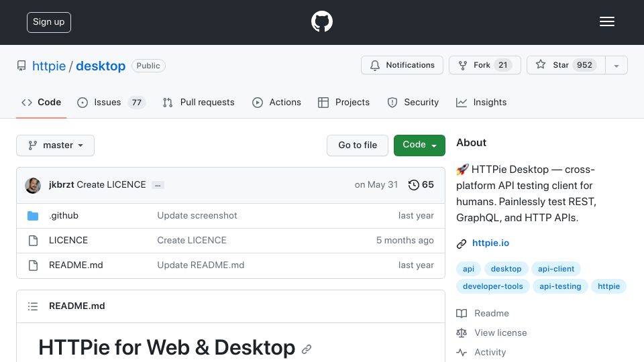Select the httpie topic tag
Screen dimensions: 644x362
click(608, 286)
